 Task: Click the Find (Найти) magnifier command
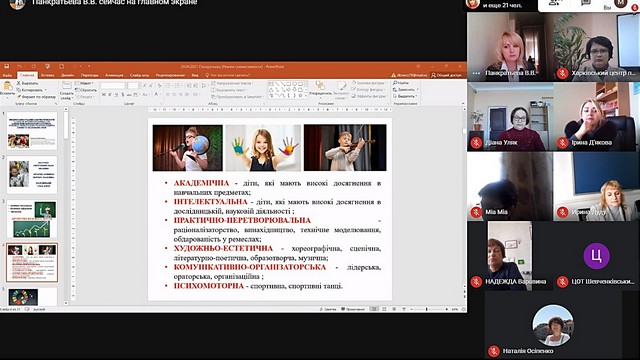[401, 83]
